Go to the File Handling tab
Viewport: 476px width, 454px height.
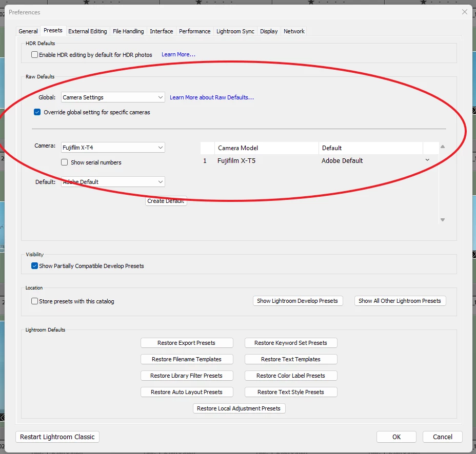128,31
